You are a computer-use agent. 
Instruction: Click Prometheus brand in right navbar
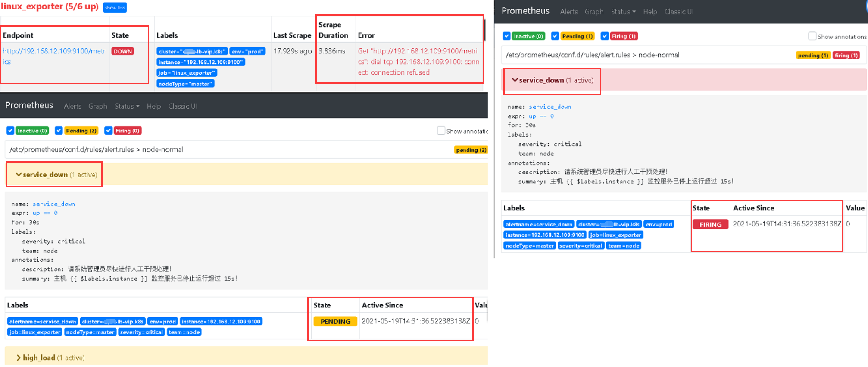pyautogui.click(x=525, y=11)
